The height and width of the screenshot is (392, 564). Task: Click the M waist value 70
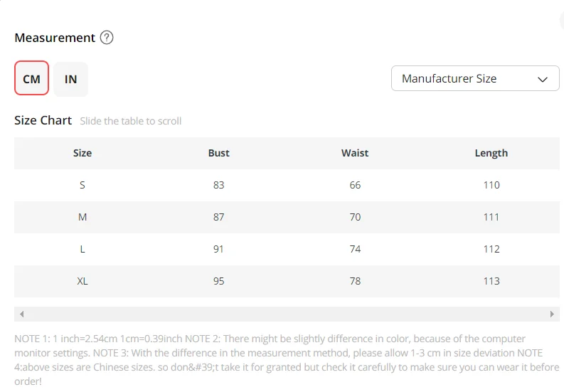pos(355,217)
